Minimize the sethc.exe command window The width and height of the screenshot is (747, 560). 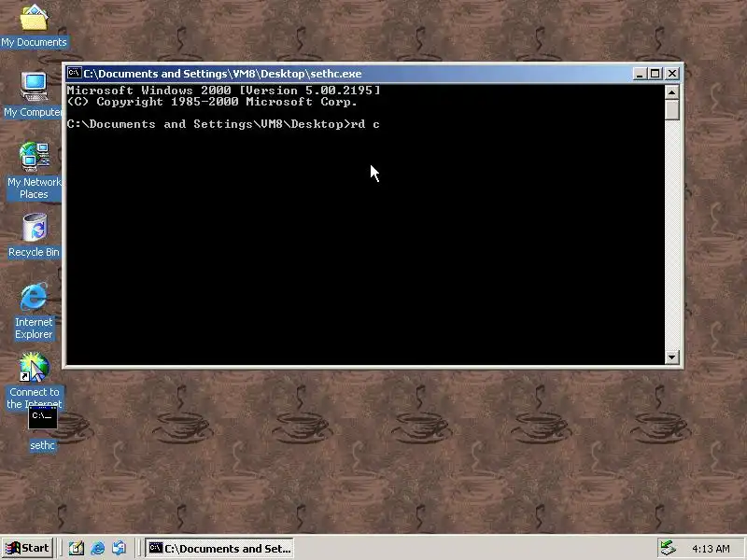(640, 74)
